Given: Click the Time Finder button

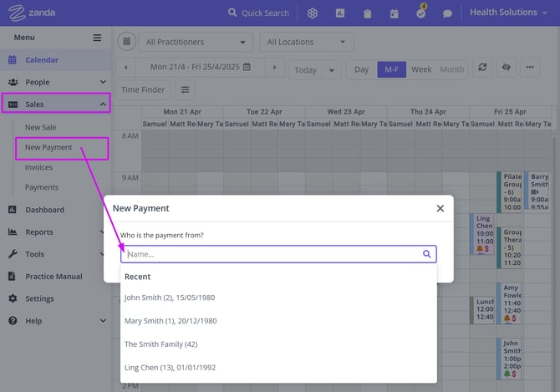Looking at the screenshot, I should coord(142,89).
